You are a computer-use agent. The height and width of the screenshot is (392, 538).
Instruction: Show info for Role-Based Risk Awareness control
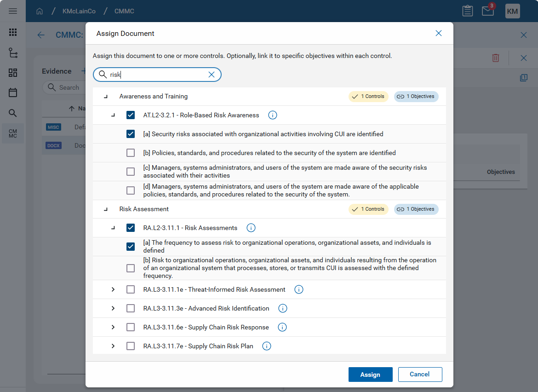[x=272, y=115]
